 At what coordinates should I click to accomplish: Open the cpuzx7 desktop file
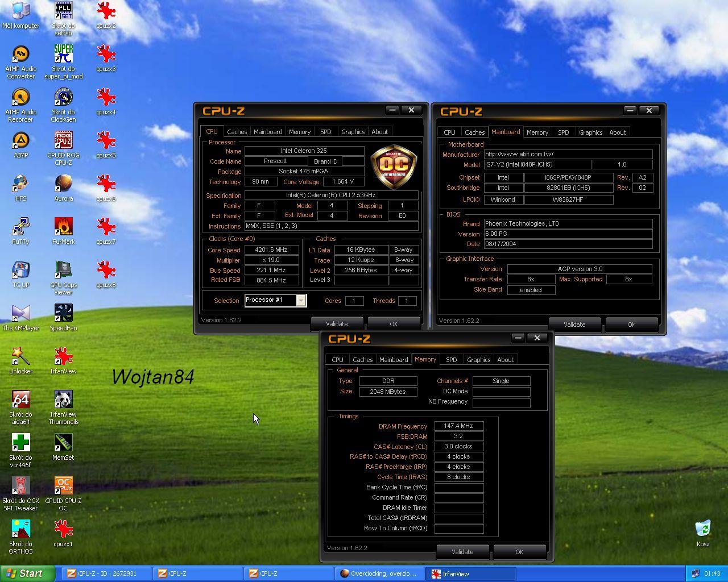[106, 231]
